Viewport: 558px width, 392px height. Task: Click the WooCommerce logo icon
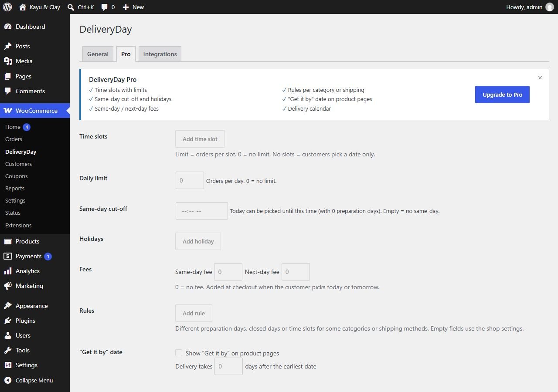click(8, 111)
